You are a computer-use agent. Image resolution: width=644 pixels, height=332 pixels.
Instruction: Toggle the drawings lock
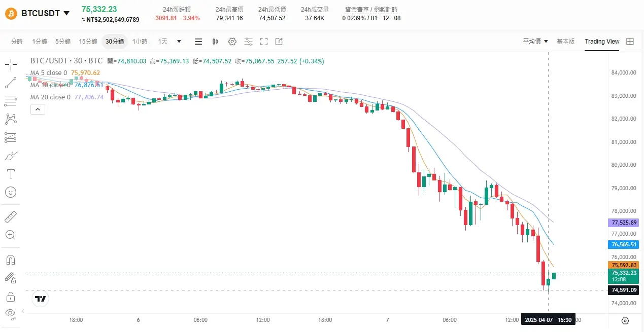click(11, 296)
